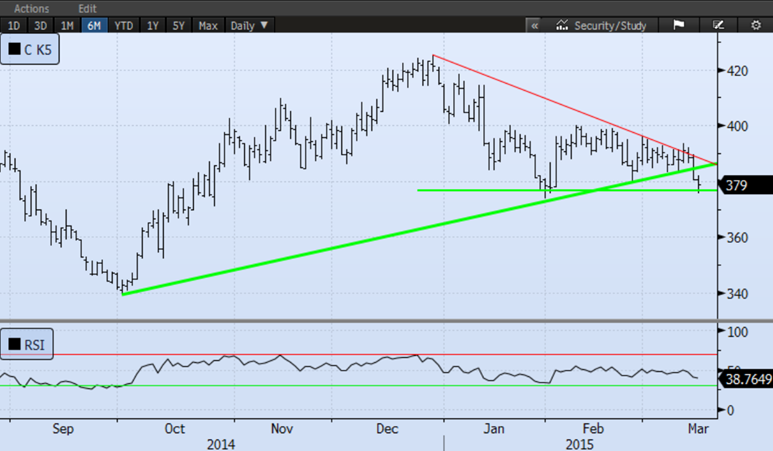This screenshot has width=773, height=451.
Task: Open the Edit menu
Action: pyautogui.click(x=88, y=7)
